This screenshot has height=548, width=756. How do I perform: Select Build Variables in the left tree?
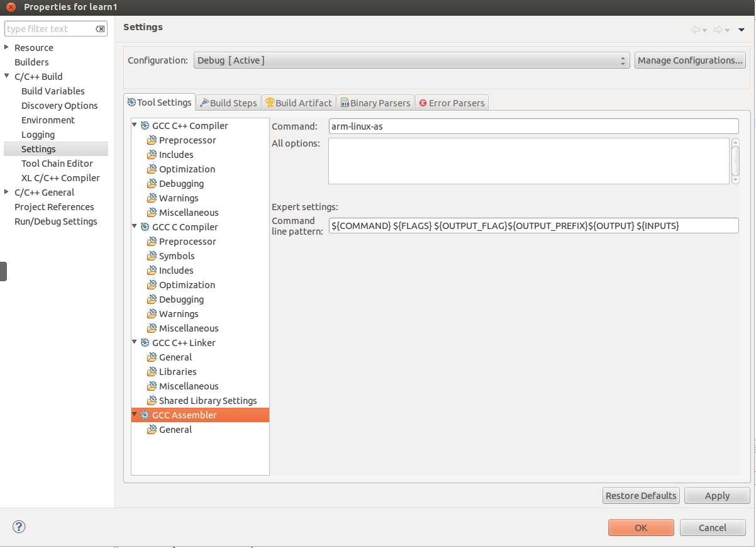[53, 91]
